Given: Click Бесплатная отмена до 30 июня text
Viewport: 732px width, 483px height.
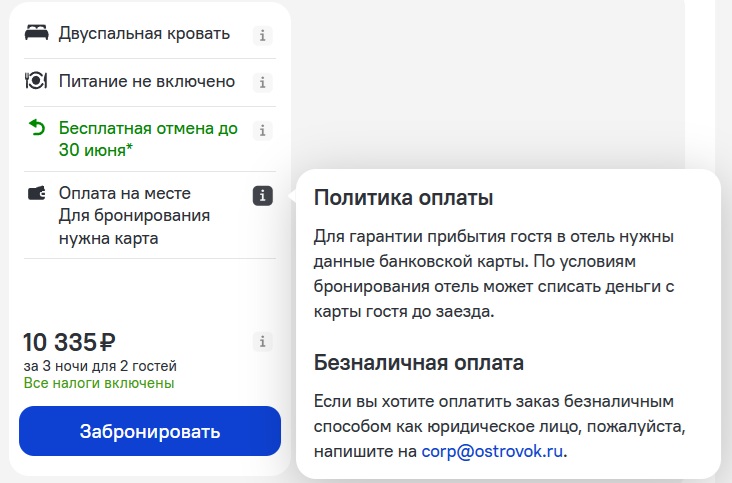Looking at the screenshot, I should [148, 139].
